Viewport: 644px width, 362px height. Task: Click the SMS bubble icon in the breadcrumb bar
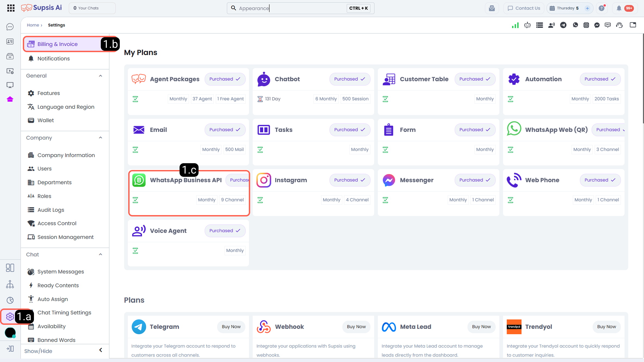608,25
